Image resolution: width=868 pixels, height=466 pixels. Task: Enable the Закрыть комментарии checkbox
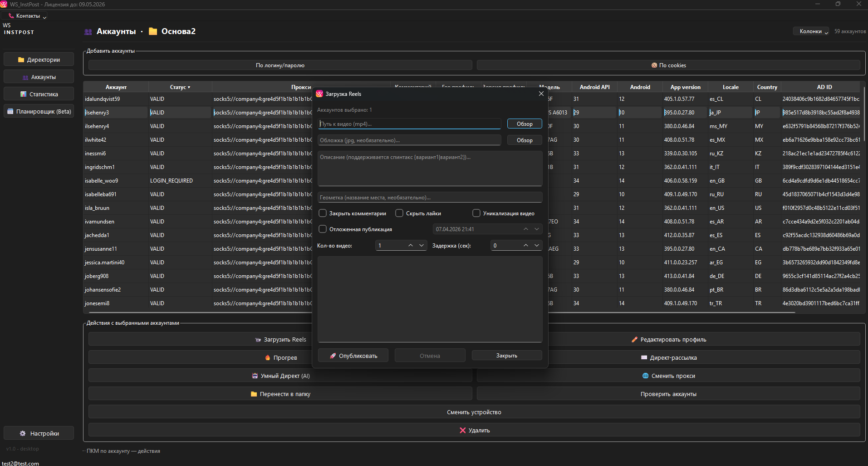[x=323, y=213]
